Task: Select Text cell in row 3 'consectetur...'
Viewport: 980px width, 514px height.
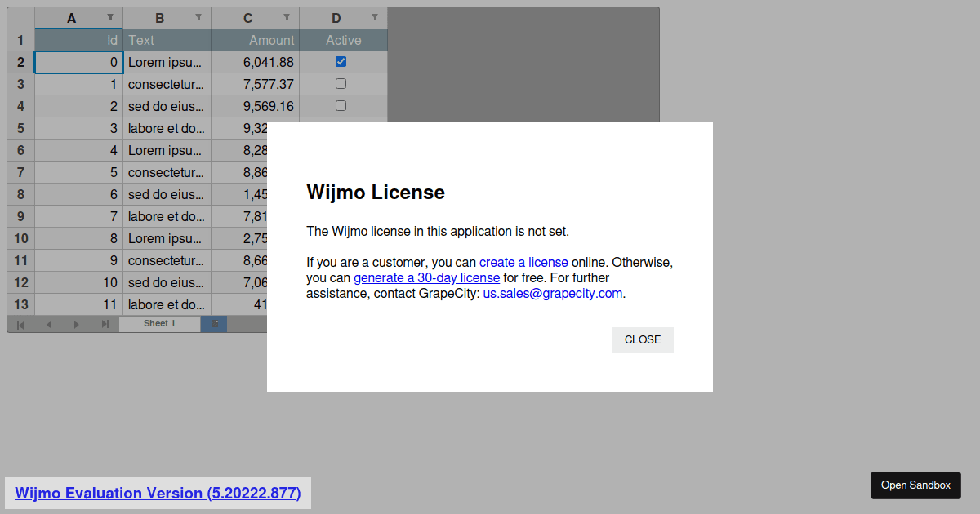Action: tap(167, 84)
